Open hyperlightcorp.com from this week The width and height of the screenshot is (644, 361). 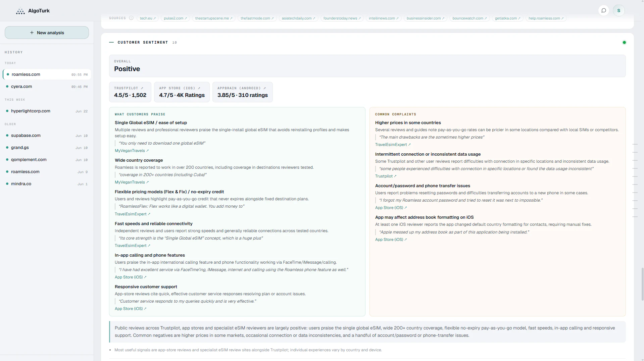tap(47, 111)
